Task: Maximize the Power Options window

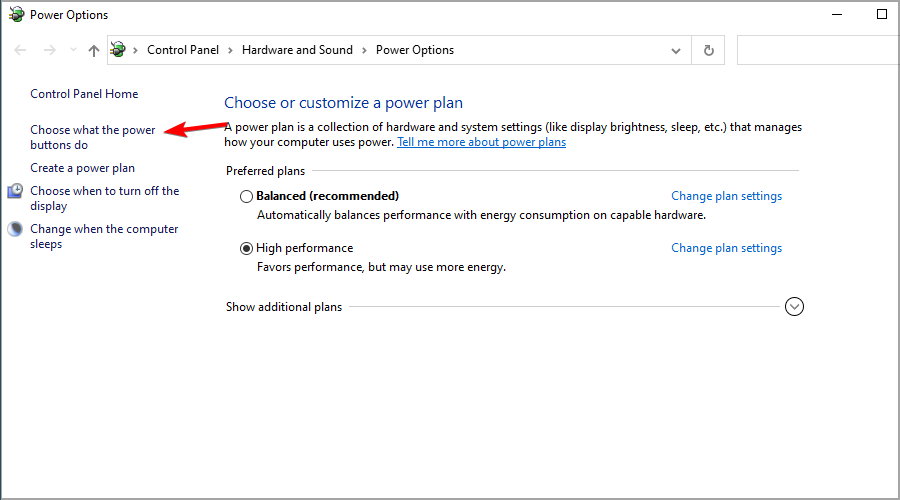Action: [x=882, y=14]
